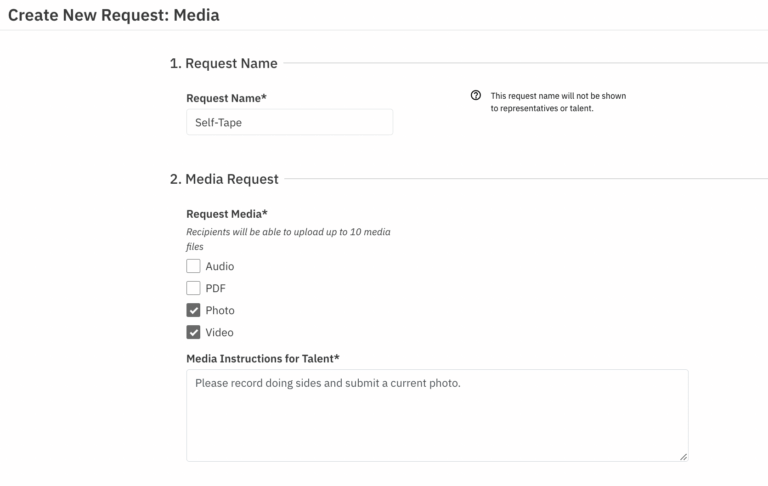The width and height of the screenshot is (768, 486).
Task: Uncheck the Photo checkbox
Action: coord(193,310)
